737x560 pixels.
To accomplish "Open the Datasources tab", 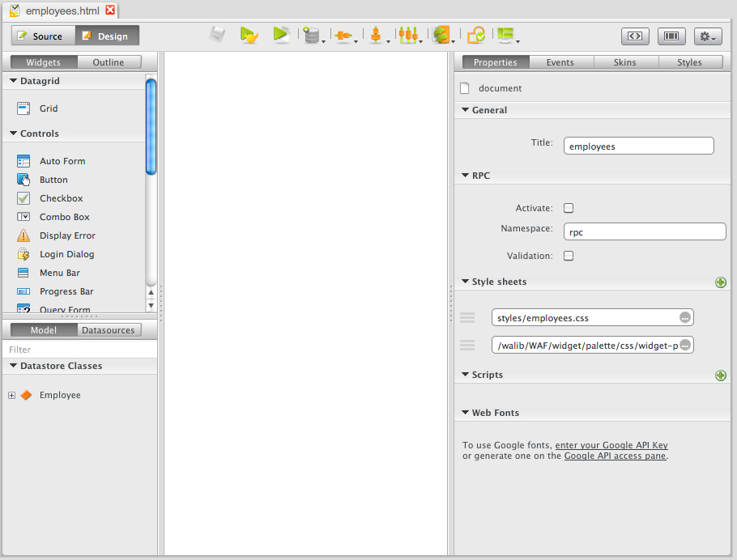I will click(x=109, y=330).
